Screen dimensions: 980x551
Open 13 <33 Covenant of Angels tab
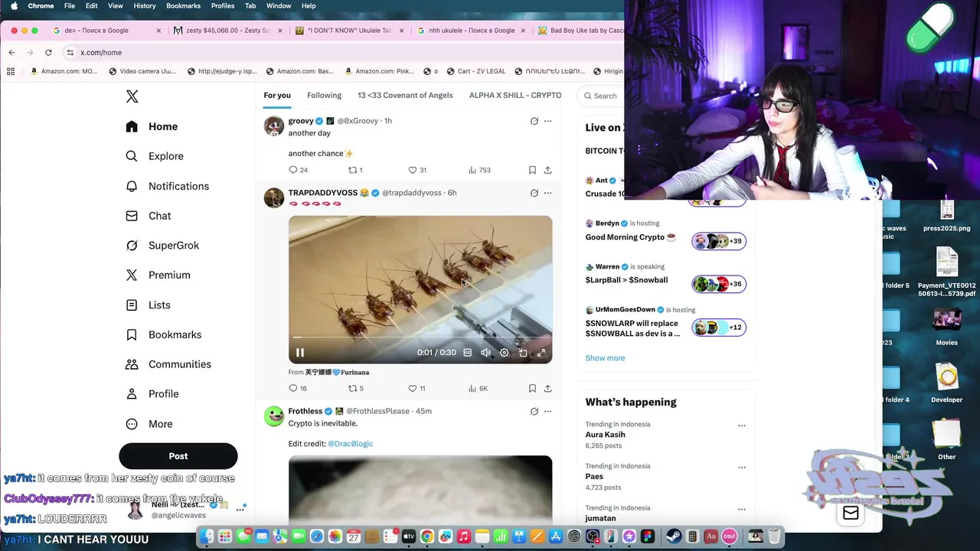point(405,96)
